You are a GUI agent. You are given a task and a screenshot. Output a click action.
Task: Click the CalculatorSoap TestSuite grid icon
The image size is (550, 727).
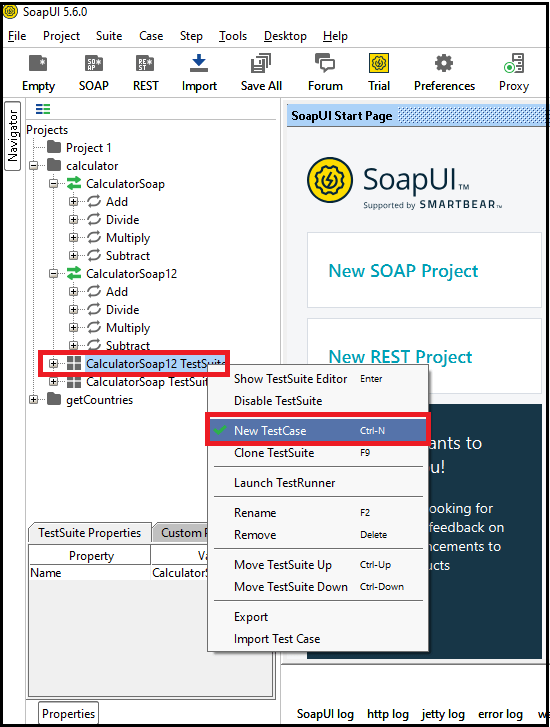coord(74,382)
